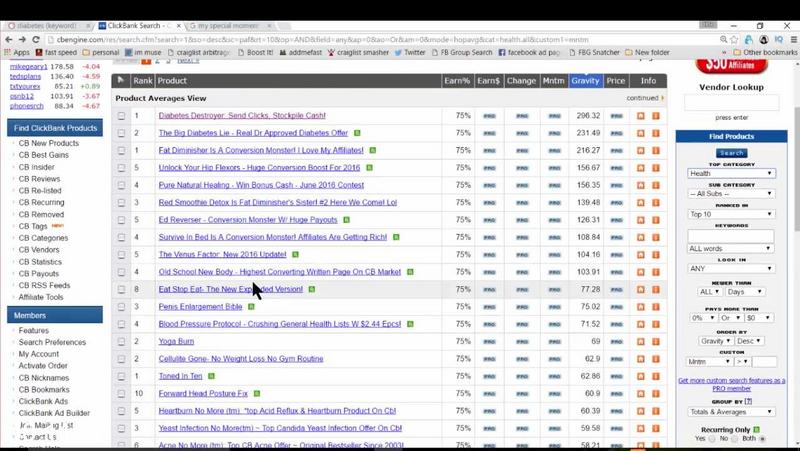
Task: Open the Days dropdown under Newer Than
Action: [745, 292]
